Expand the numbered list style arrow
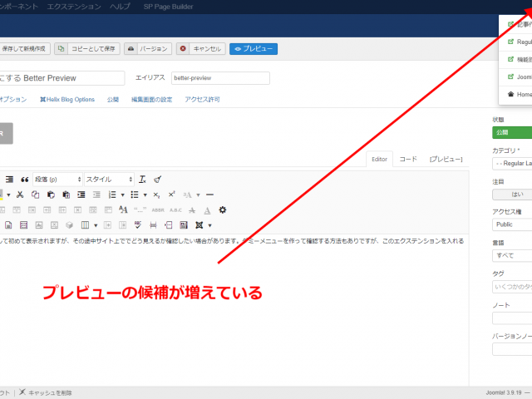This screenshot has height=399, width=532. 123,195
